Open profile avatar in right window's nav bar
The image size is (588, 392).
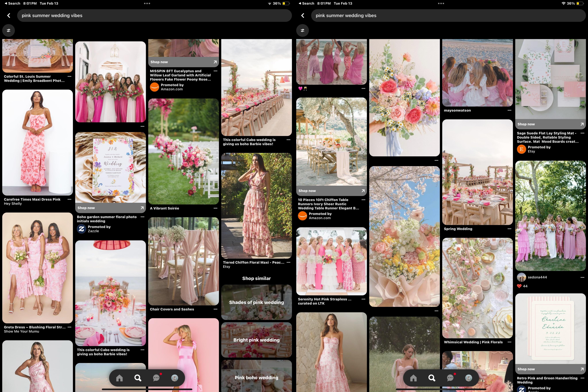pyautogui.click(x=469, y=378)
